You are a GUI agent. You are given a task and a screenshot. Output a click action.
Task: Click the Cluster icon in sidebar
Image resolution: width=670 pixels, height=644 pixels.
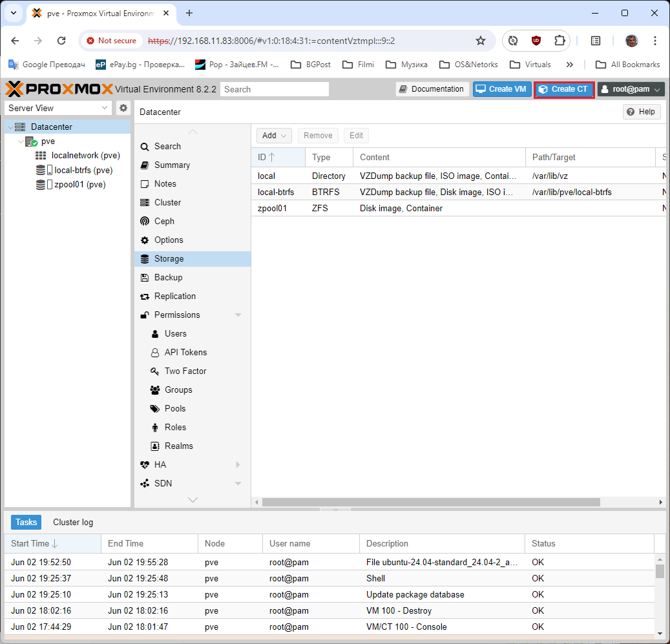(x=145, y=202)
